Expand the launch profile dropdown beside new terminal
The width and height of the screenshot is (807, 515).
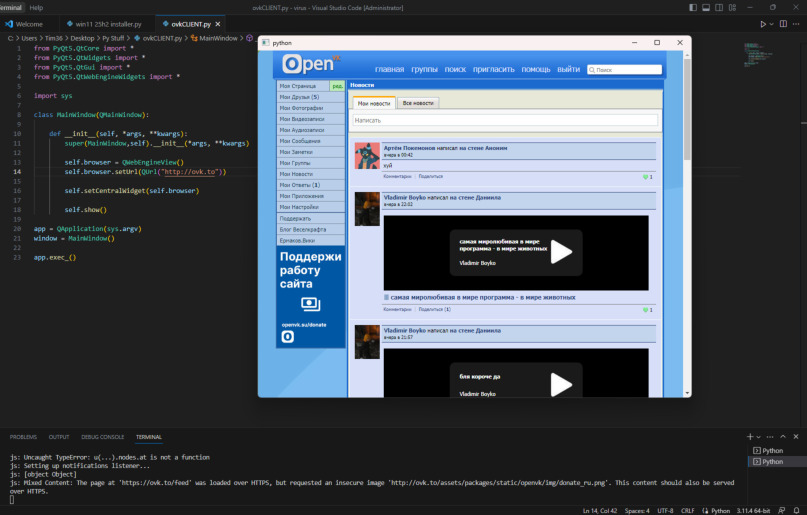[x=760, y=437]
